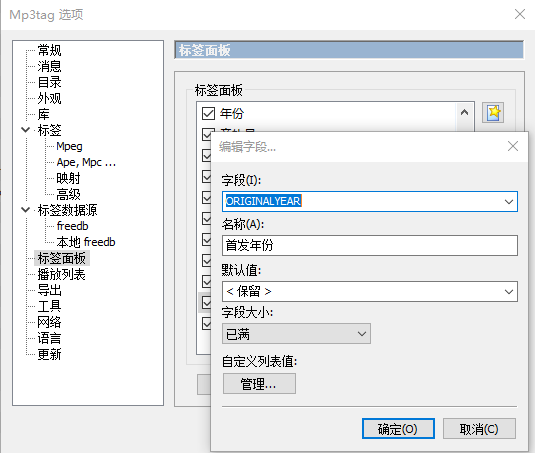Select 映射 tree item

pyautogui.click(x=68, y=178)
